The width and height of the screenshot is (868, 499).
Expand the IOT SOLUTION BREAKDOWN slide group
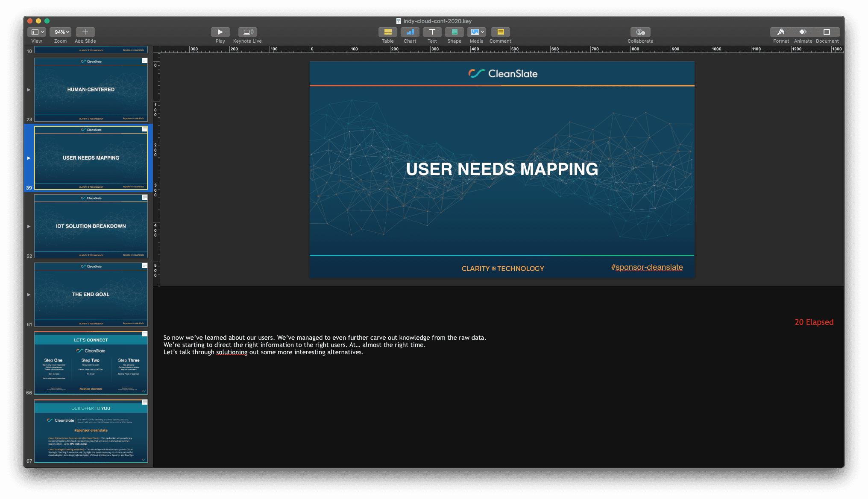pyautogui.click(x=29, y=226)
